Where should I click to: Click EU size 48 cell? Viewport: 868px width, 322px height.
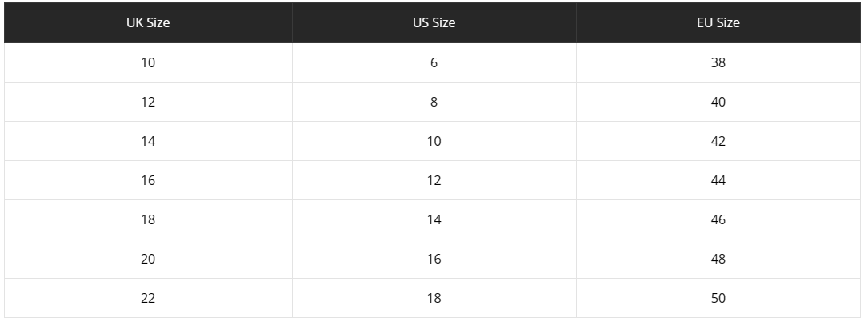coord(718,259)
